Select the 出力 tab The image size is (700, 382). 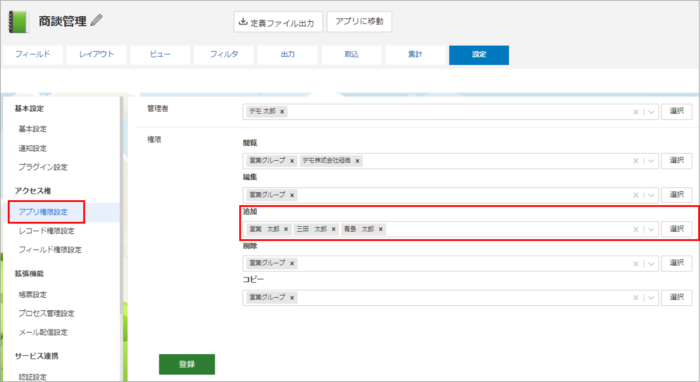[288, 54]
